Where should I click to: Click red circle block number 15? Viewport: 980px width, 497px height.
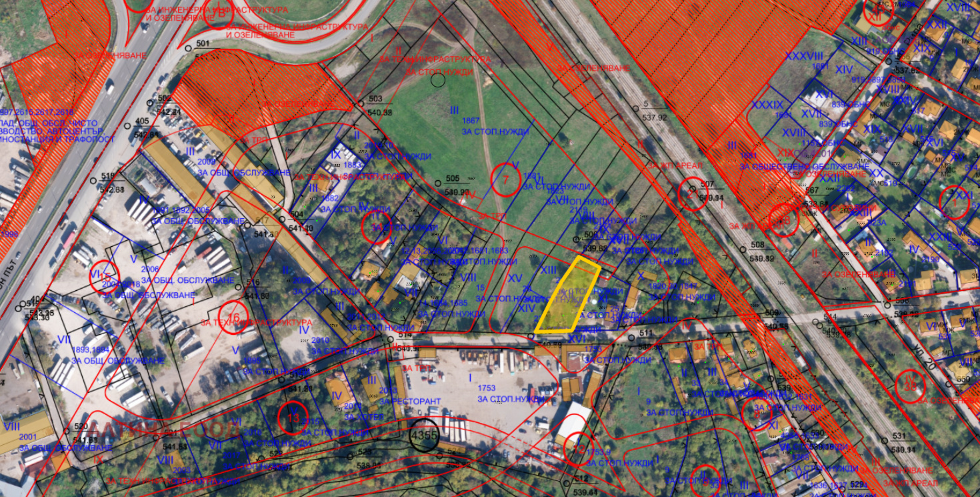(104, 275)
